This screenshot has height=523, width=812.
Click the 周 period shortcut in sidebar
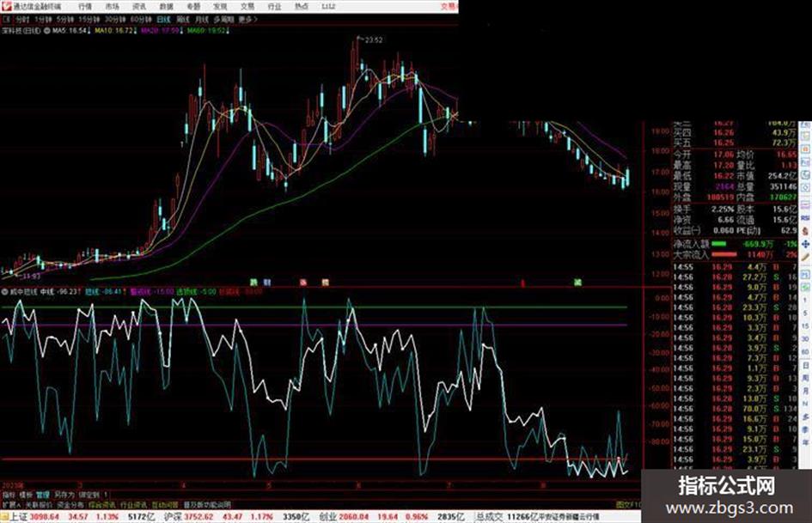point(805,379)
